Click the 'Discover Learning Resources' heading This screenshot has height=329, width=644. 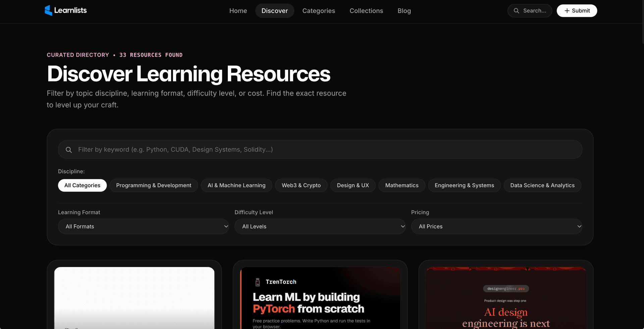point(189,74)
